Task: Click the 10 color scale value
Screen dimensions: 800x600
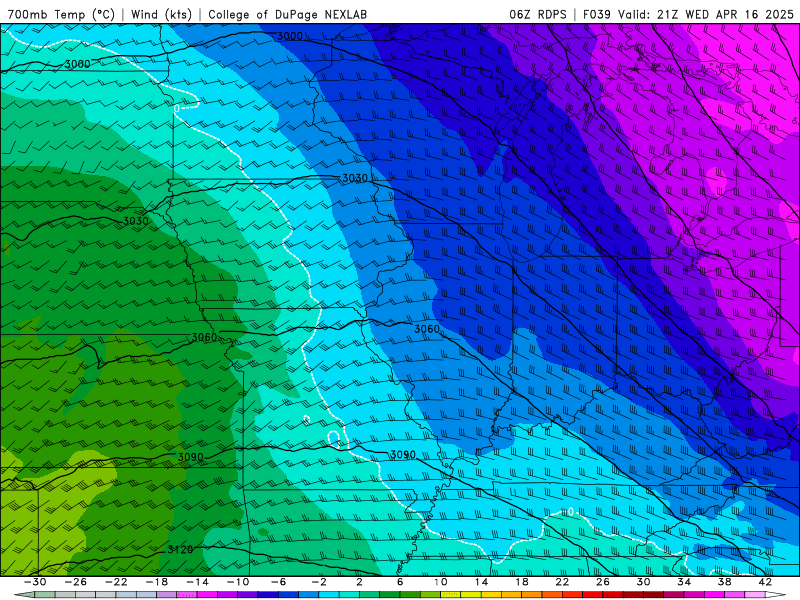Action: (x=441, y=582)
